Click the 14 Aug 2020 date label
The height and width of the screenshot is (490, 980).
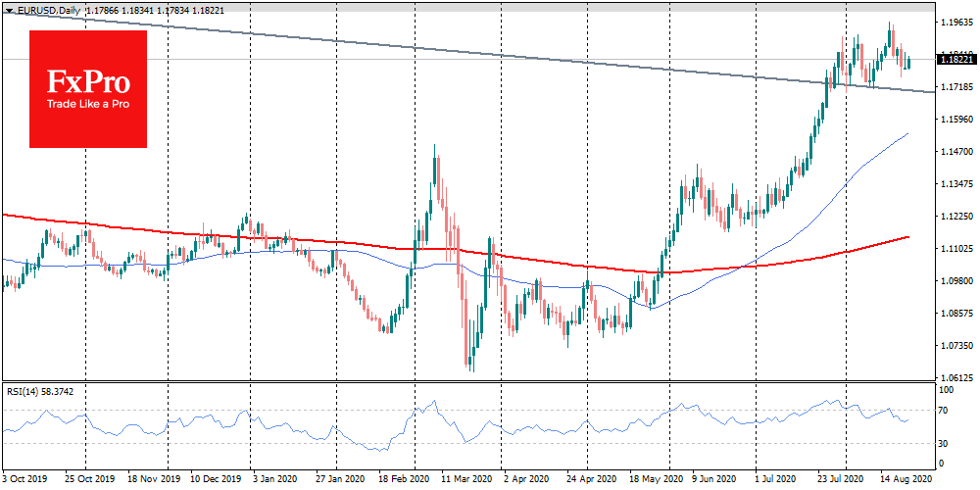(x=906, y=481)
